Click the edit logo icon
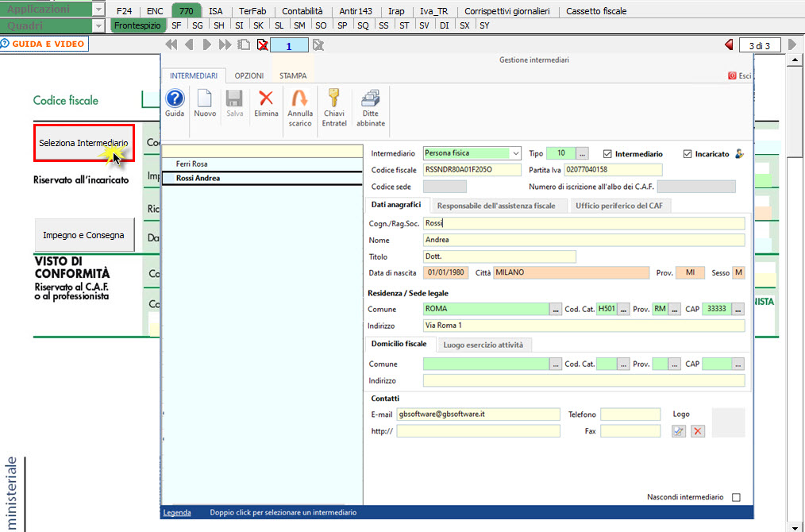This screenshot has width=805, height=532. [x=679, y=431]
